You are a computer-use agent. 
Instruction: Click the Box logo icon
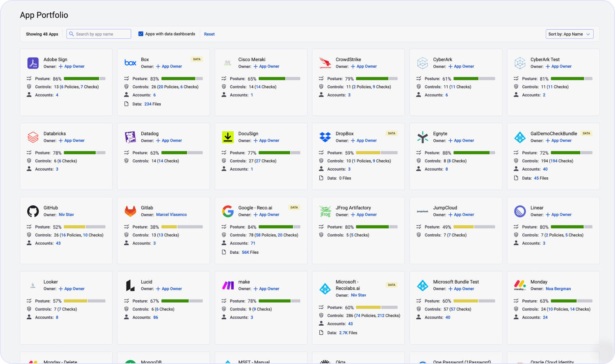click(x=130, y=63)
